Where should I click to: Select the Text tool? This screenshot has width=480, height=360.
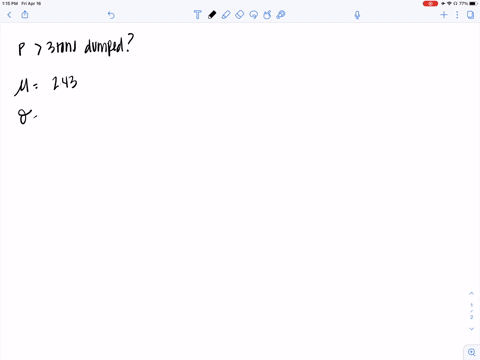198,15
